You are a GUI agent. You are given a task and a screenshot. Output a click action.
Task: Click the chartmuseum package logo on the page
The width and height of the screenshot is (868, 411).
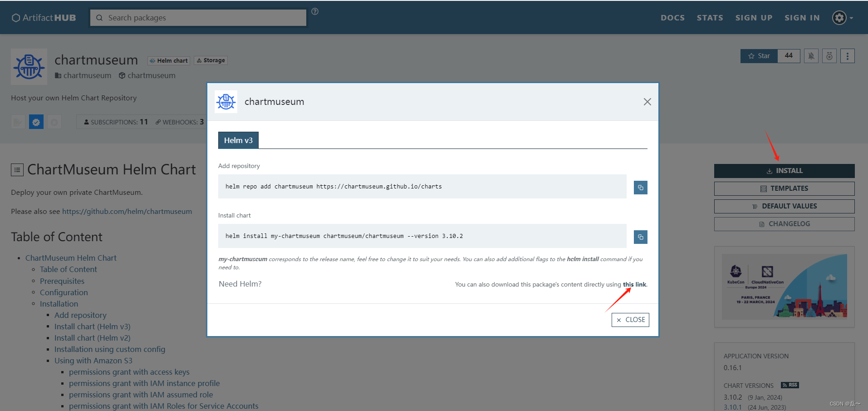pyautogui.click(x=29, y=67)
